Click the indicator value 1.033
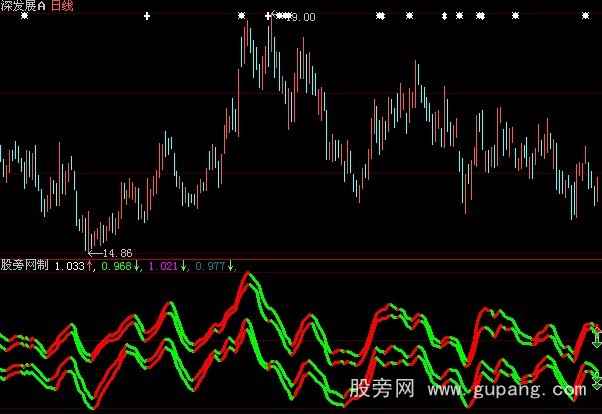The image size is (602, 414). coord(69,266)
